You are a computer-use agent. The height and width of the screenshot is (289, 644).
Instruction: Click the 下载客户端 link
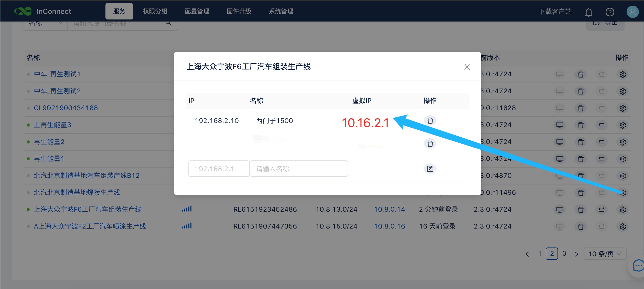click(x=555, y=11)
